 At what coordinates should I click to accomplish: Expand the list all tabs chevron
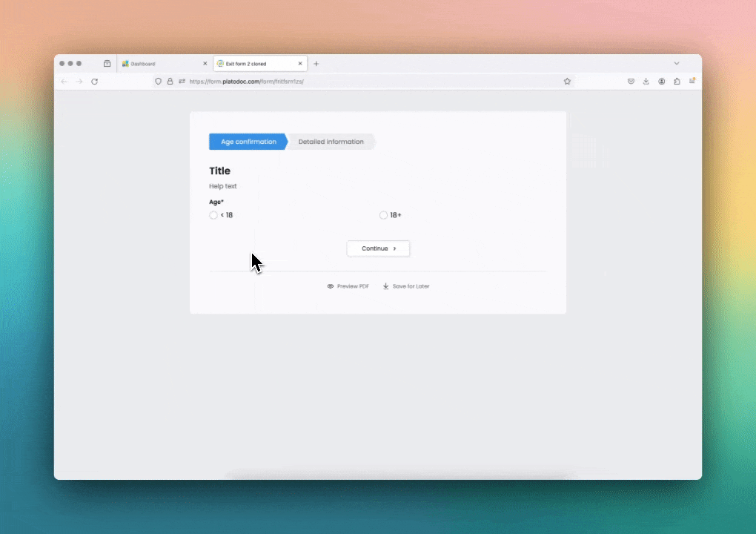676,64
